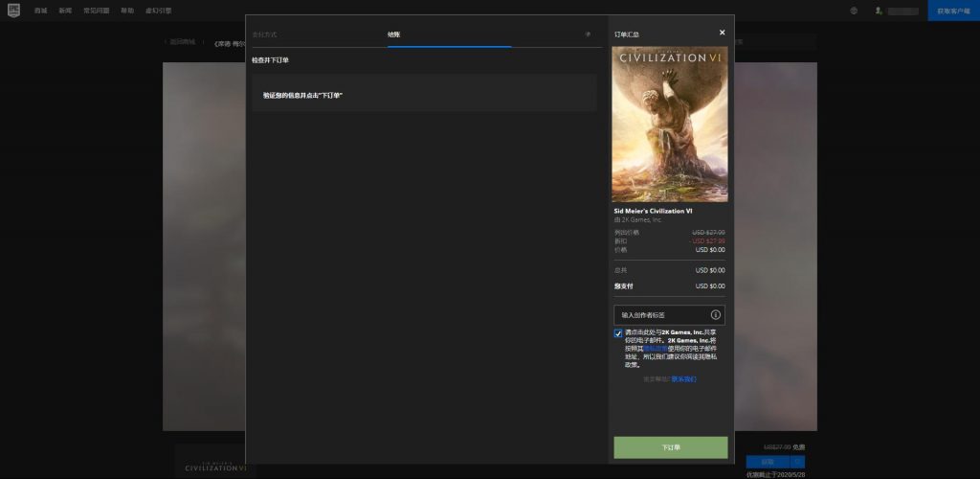The image size is (980, 479).
Task: Click the Civilization VI cover art thumbnail
Action: point(669,124)
